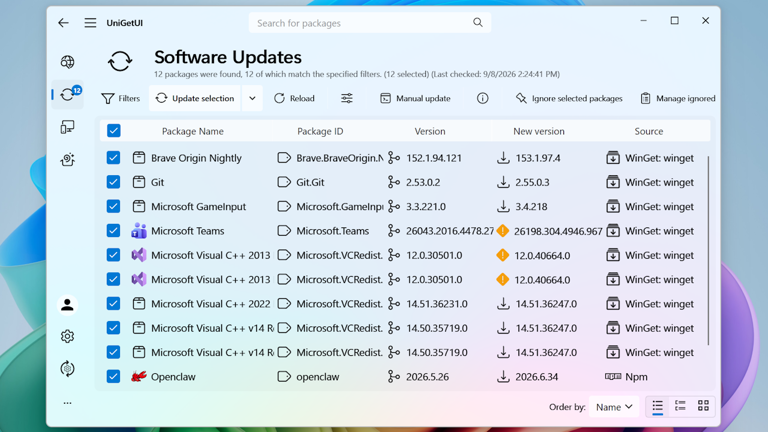768x432 pixels.
Task: Open the hamburger navigation menu
Action: (x=90, y=23)
